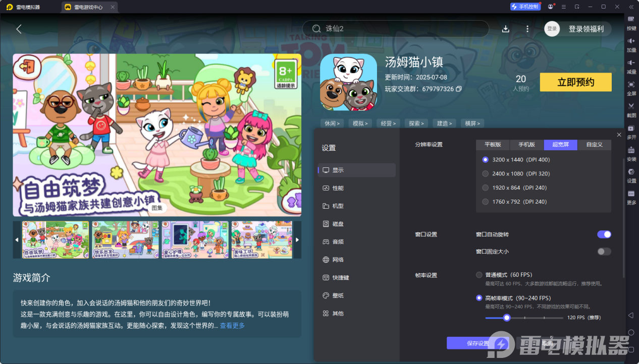Screen dimensions: 639x364
Task: Open 磁盘 settings section
Action: tap(356, 224)
